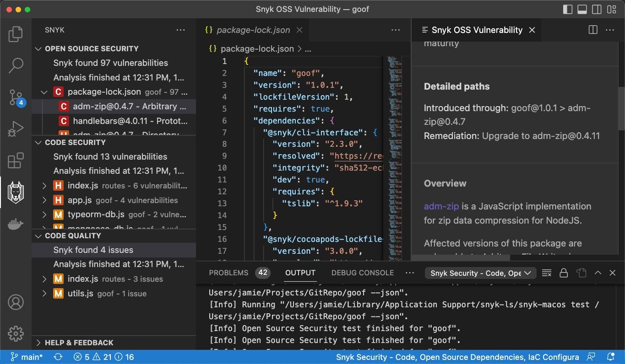
Task: Click the main* branch in status bar
Action: (27, 357)
